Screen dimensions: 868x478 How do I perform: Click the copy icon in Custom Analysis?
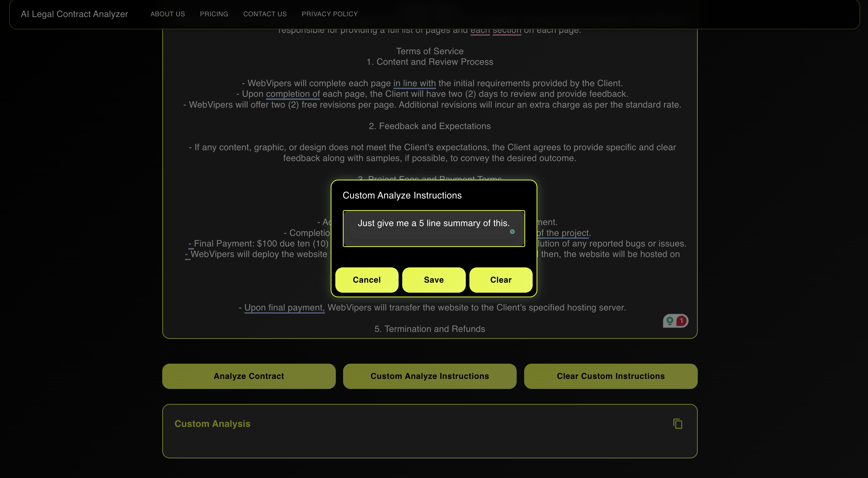click(678, 424)
